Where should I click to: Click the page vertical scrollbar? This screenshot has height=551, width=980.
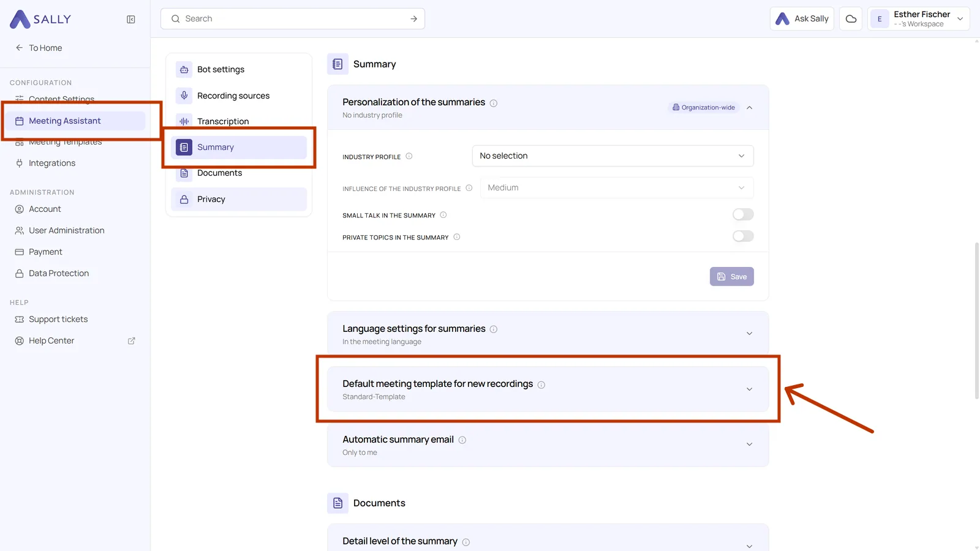pos(976,321)
